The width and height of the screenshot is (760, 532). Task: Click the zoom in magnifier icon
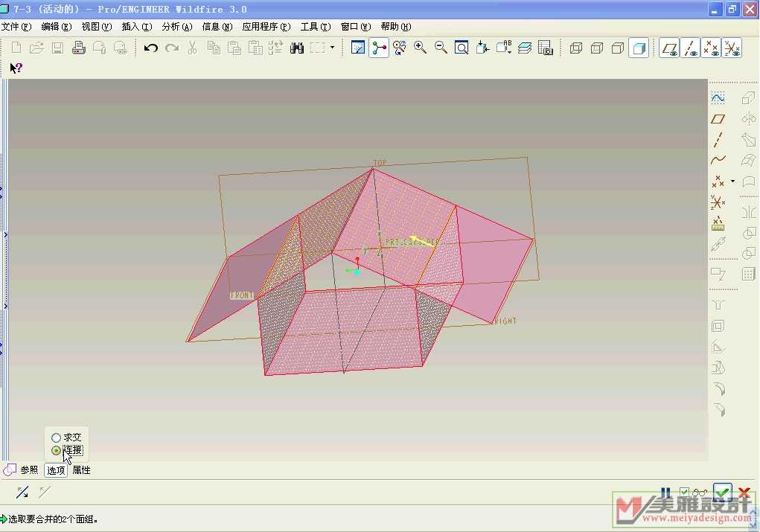point(420,48)
